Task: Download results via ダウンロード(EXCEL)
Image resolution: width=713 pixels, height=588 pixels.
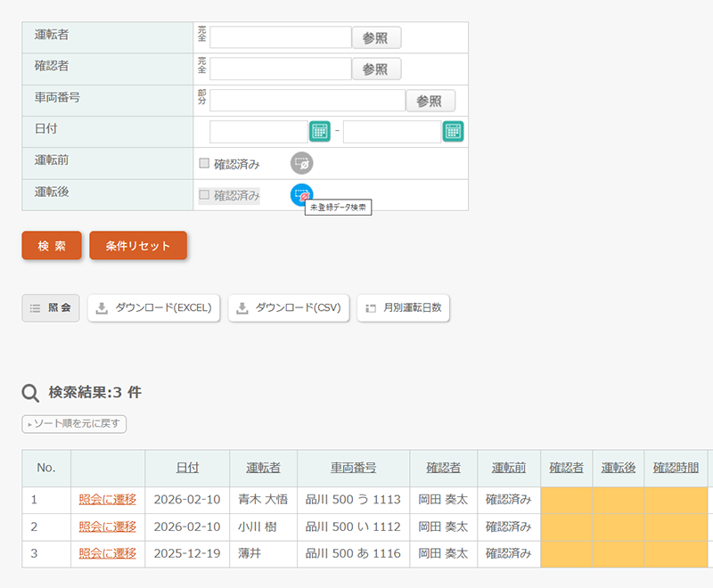Action: [x=153, y=308]
